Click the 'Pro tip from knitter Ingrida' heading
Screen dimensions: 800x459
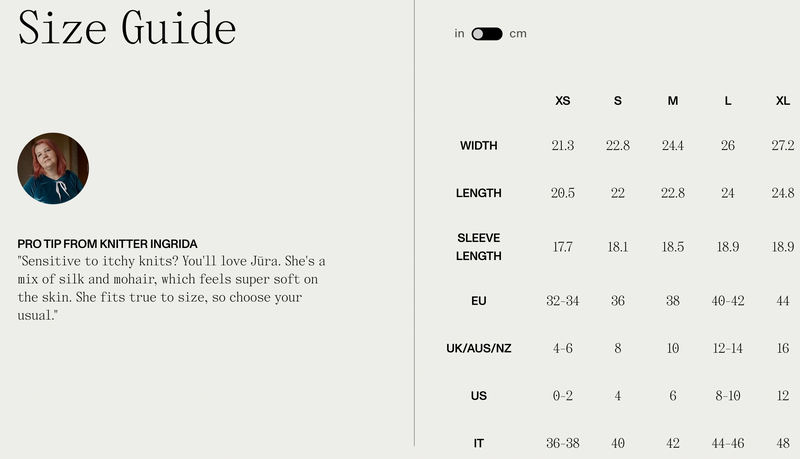coord(108,244)
